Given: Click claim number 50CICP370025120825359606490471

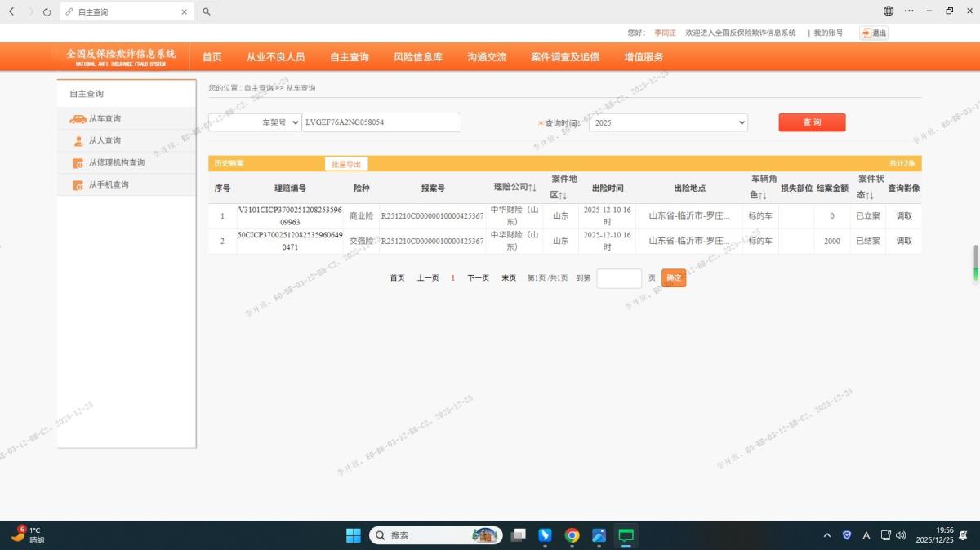Looking at the screenshot, I should [290, 242].
